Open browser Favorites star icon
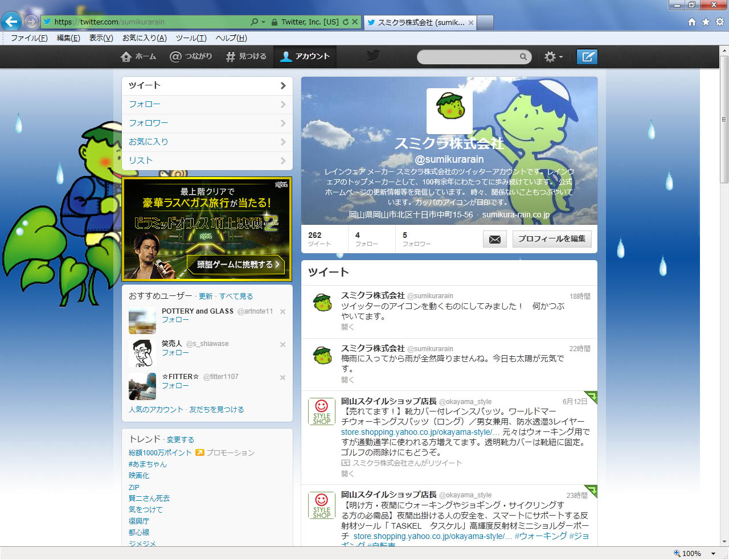 point(706,22)
